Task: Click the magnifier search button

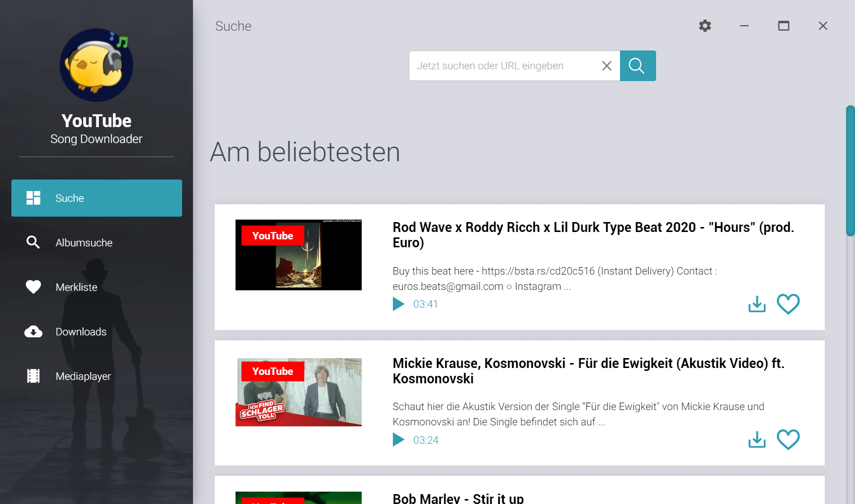Action: 638,66
